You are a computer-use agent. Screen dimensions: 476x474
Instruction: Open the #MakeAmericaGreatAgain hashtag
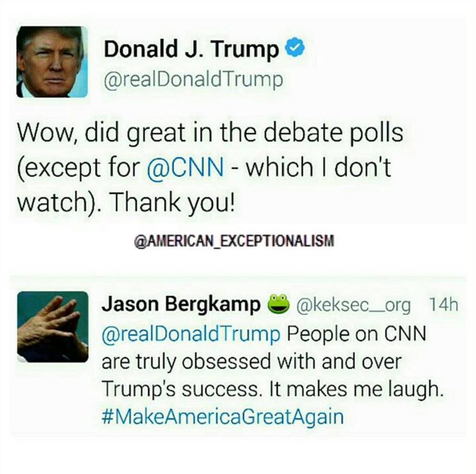[223, 416]
